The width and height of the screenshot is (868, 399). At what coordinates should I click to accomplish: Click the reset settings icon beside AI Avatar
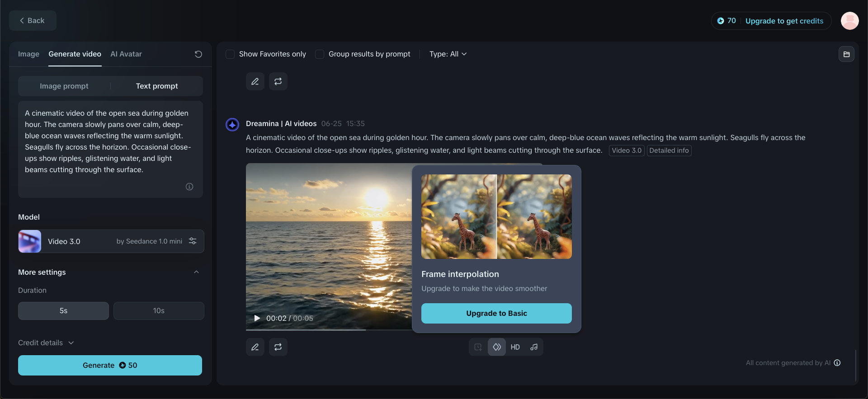[198, 54]
